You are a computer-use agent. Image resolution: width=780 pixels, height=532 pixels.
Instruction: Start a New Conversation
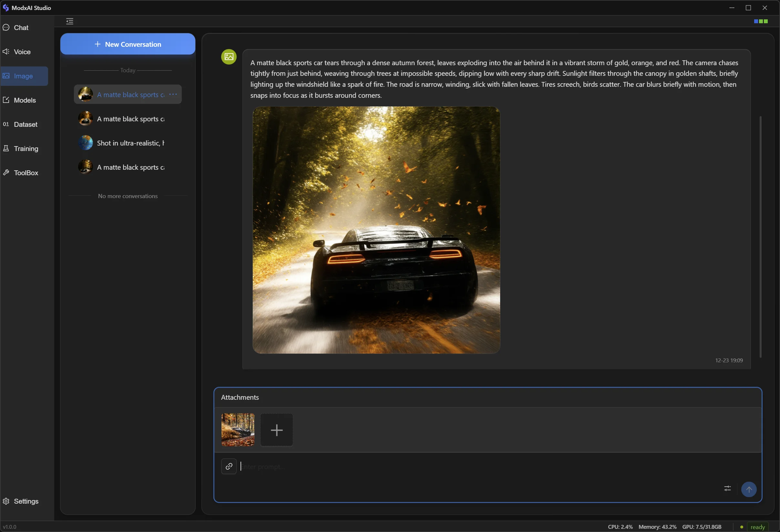pos(128,44)
